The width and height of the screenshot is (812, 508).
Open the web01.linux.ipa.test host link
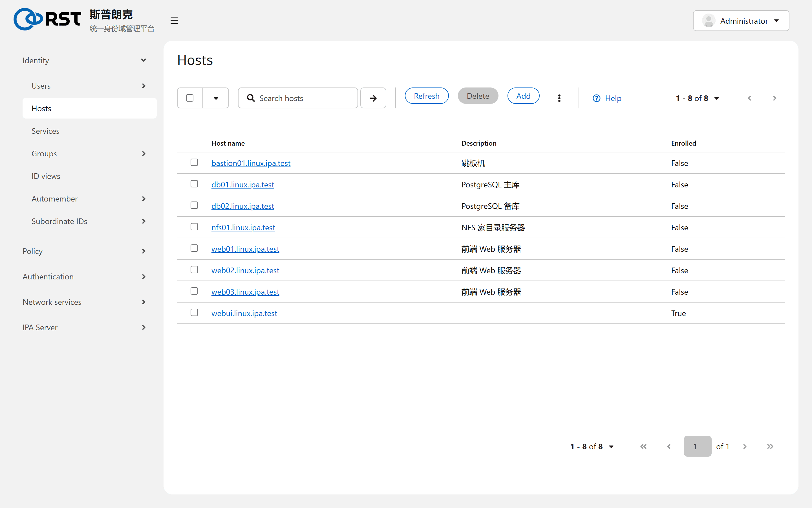point(245,249)
